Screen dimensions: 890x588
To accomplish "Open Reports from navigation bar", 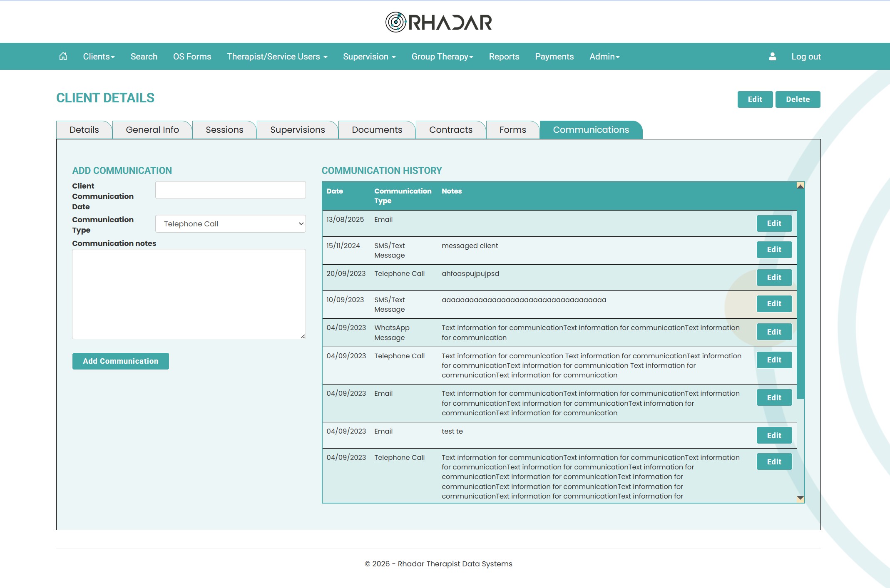I will (x=504, y=57).
